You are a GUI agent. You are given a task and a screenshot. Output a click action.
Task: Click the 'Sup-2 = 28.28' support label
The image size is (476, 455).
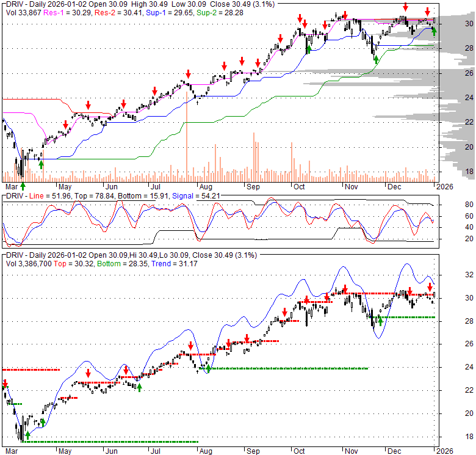(x=220, y=13)
